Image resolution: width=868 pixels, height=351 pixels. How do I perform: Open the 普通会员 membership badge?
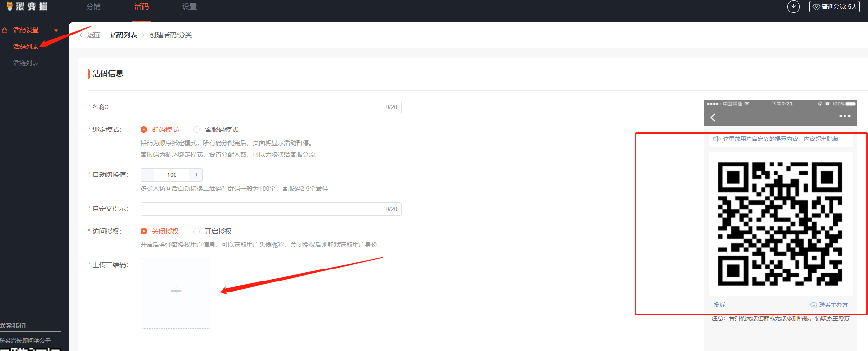click(x=834, y=7)
